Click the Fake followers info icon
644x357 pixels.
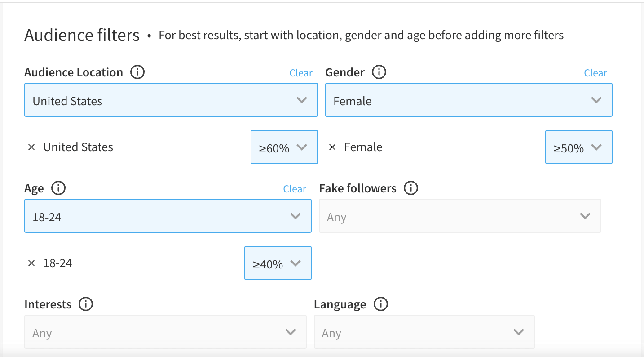coord(411,188)
